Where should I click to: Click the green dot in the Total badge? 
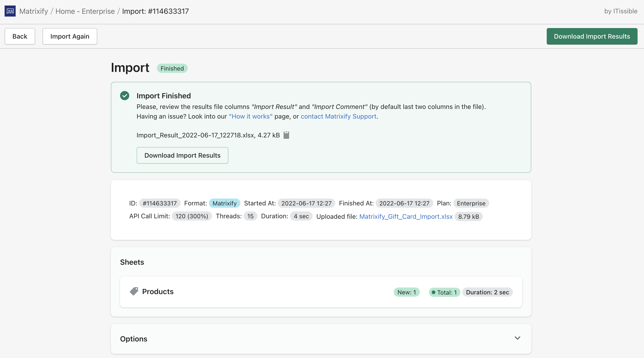434,292
